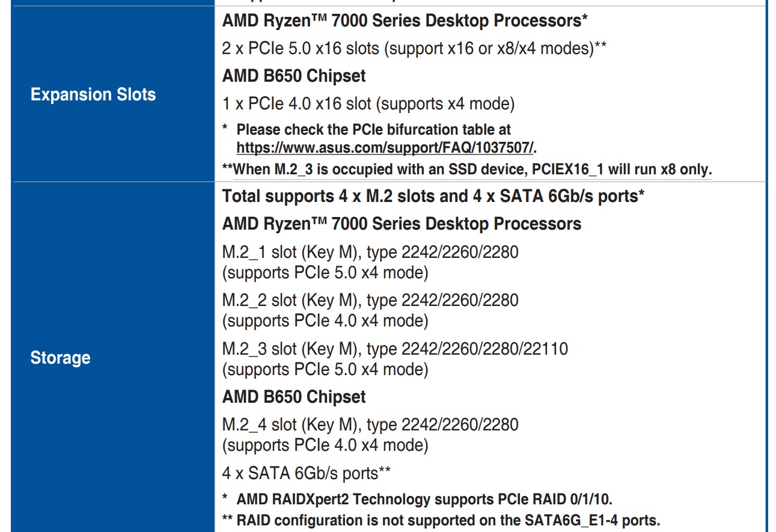Viewport: 776px width, 532px height.
Task: Click the 2 x PCIe 5.0 x16 slots line
Action: 414,48
